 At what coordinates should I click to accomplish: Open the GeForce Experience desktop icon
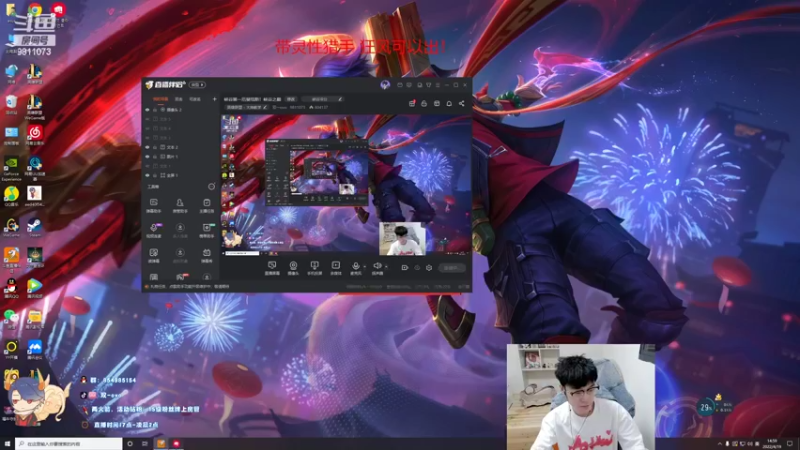[11, 167]
